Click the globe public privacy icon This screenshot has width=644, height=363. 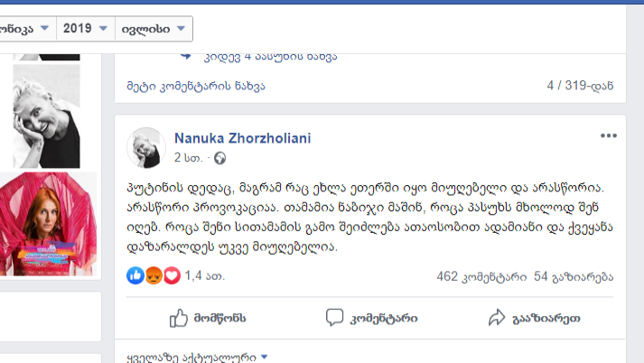click(x=219, y=158)
